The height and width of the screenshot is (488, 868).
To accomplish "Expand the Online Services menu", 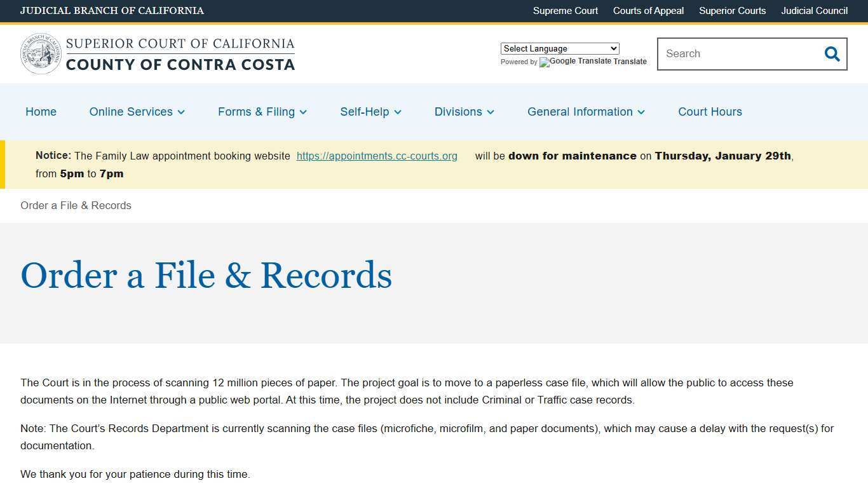I will [137, 112].
